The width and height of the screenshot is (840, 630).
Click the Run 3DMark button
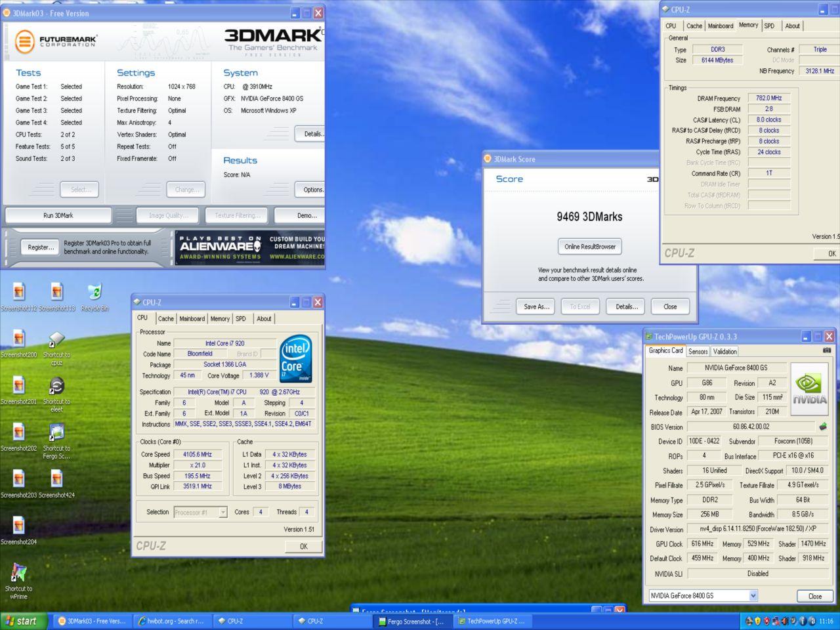[58, 215]
